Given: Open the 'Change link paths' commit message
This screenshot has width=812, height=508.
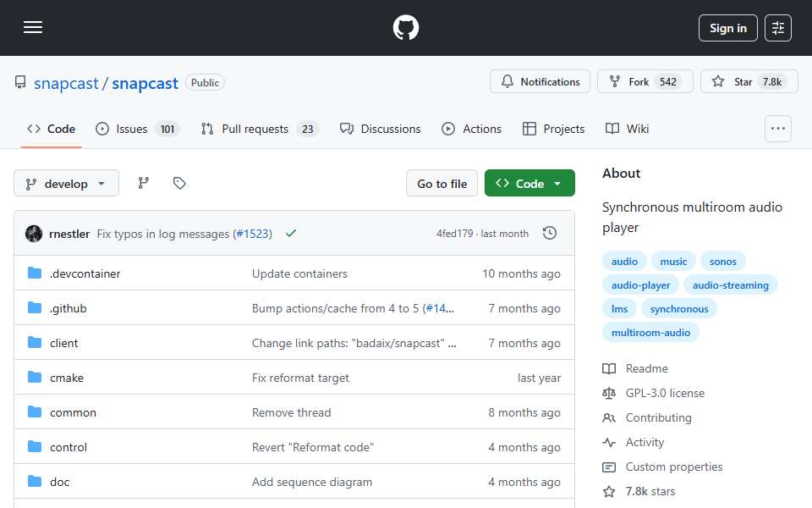Looking at the screenshot, I should pos(354,343).
